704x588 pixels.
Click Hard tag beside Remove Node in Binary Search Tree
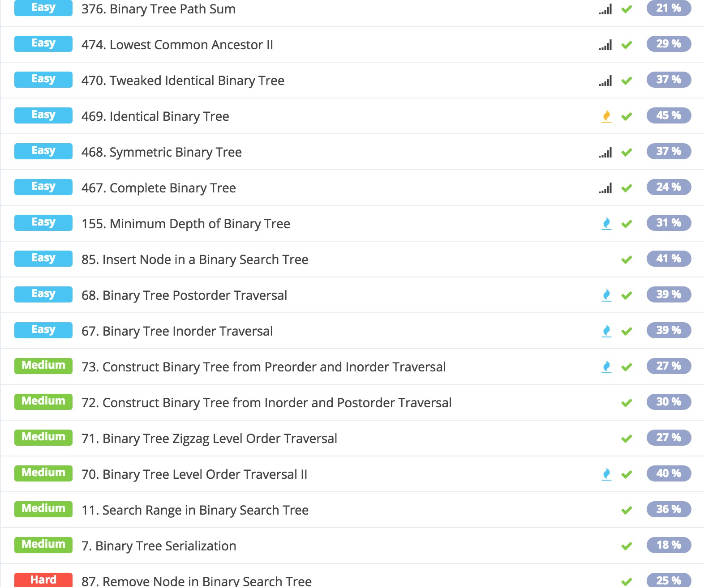click(x=43, y=580)
